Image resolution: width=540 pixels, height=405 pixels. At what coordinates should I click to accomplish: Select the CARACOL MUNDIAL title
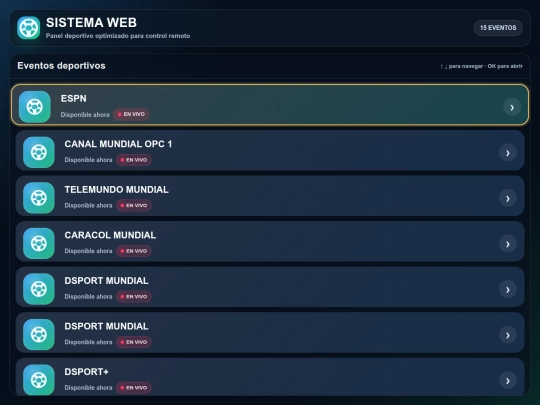(x=110, y=235)
